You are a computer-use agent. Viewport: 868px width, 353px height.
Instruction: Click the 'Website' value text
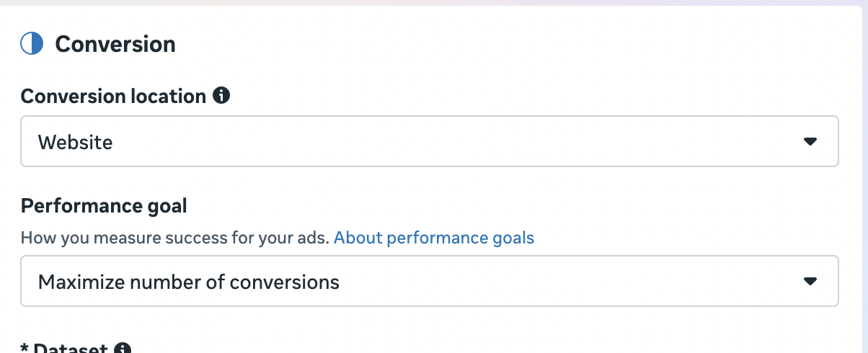pos(75,143)
